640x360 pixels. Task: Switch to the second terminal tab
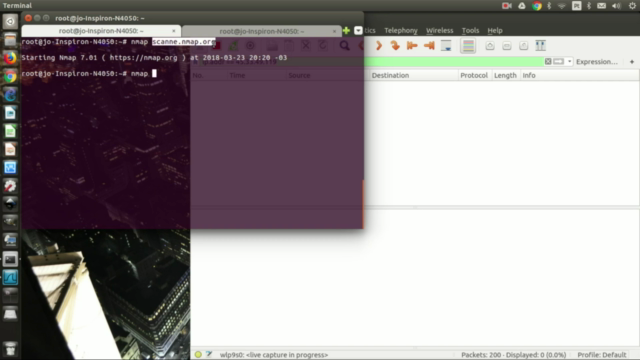tap(261, 31)
